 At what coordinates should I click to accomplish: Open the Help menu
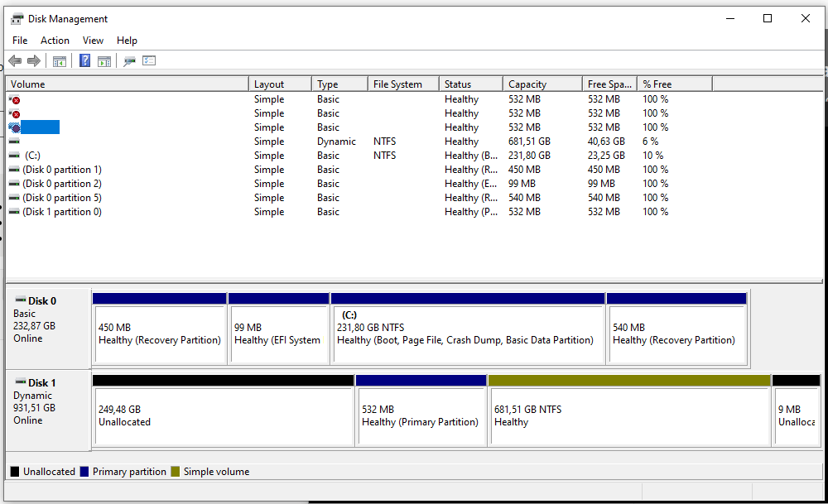pos(127,41)
